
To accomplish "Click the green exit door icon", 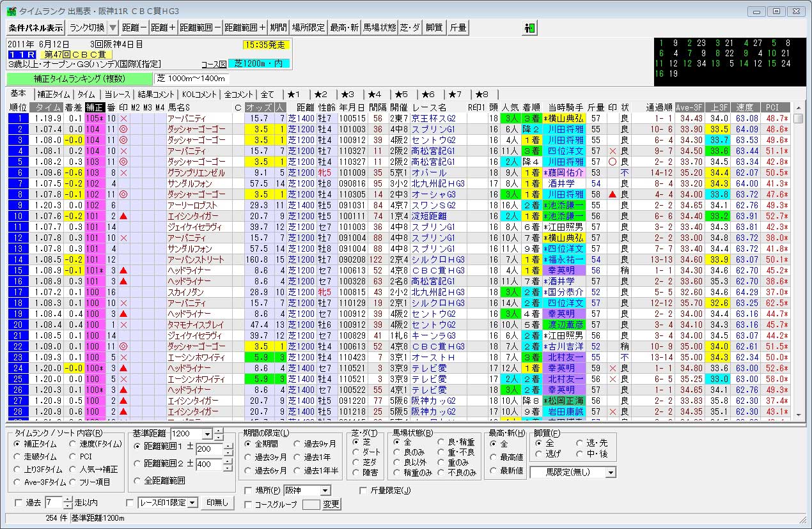I will pyautogui.click(x=529, y=27).
